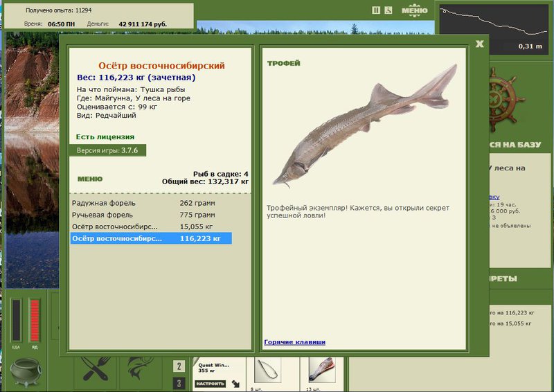
Task: Click the depth profile graph showing 0,31 m
Action: pyautogui.click(x=494, y=28)
